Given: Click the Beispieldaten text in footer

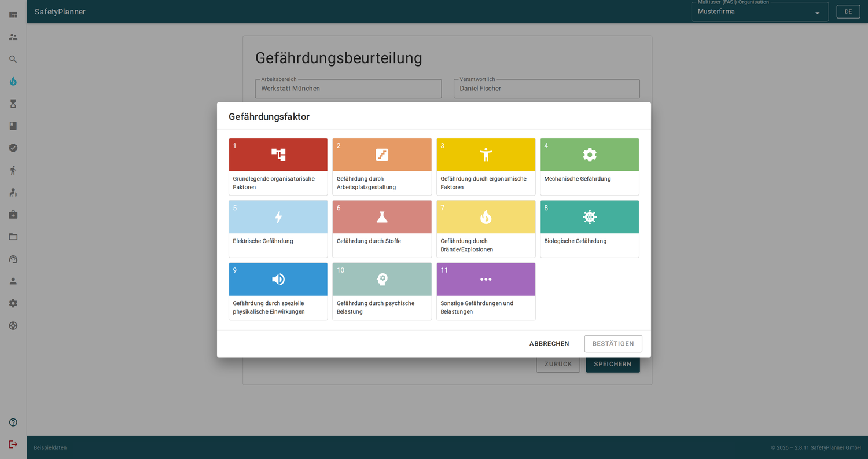Looking at the screenshot, I should pos(50,447).
